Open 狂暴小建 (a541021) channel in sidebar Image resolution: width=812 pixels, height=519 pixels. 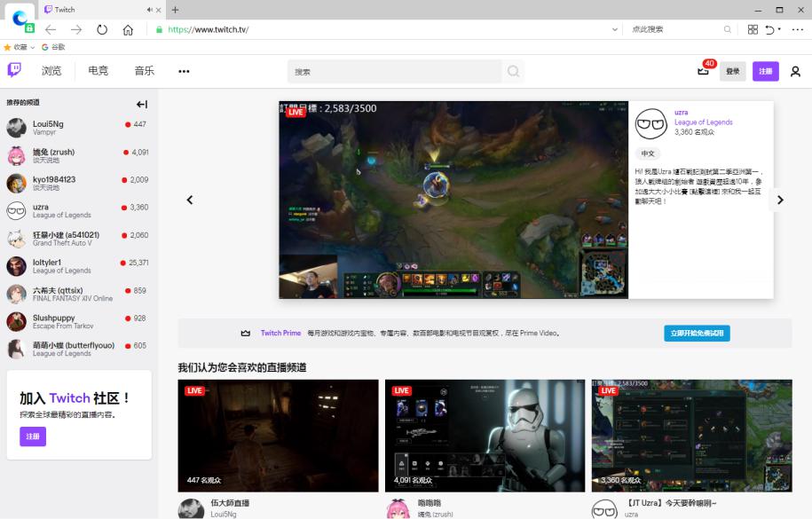(x=78, y=239)
